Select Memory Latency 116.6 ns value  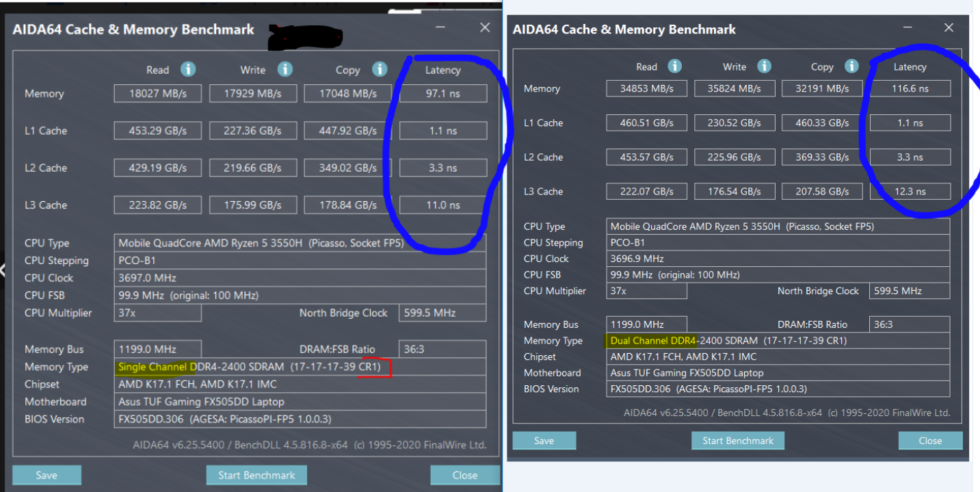click(x=910, y=88)
